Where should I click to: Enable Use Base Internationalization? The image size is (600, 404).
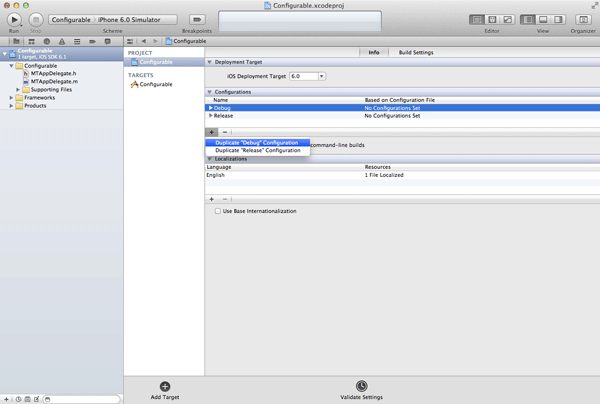point(218,211)
